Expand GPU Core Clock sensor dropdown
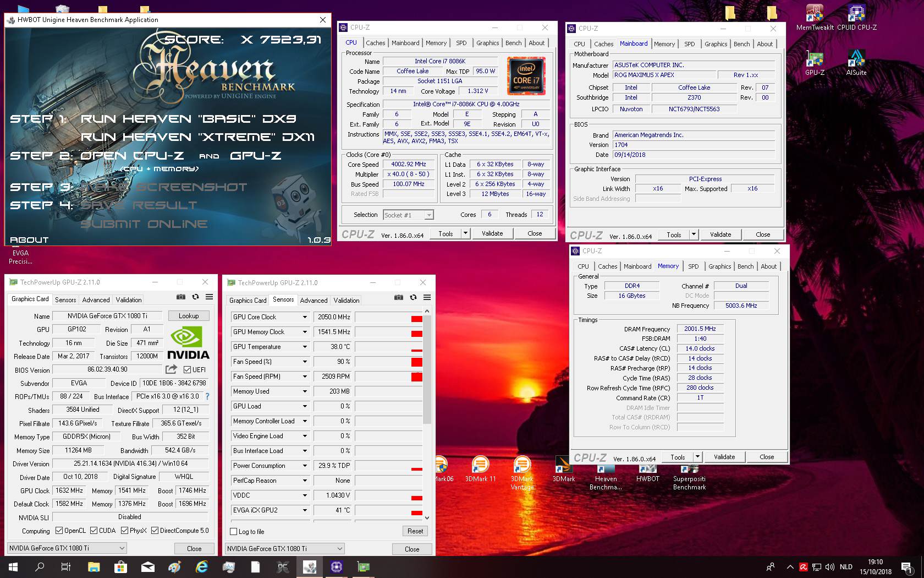Viewport: 924px width, 578px height. (x=305, y=317)
